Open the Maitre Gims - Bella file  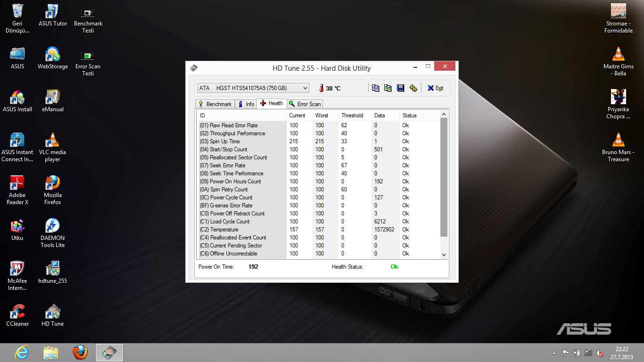pos(619,62)
